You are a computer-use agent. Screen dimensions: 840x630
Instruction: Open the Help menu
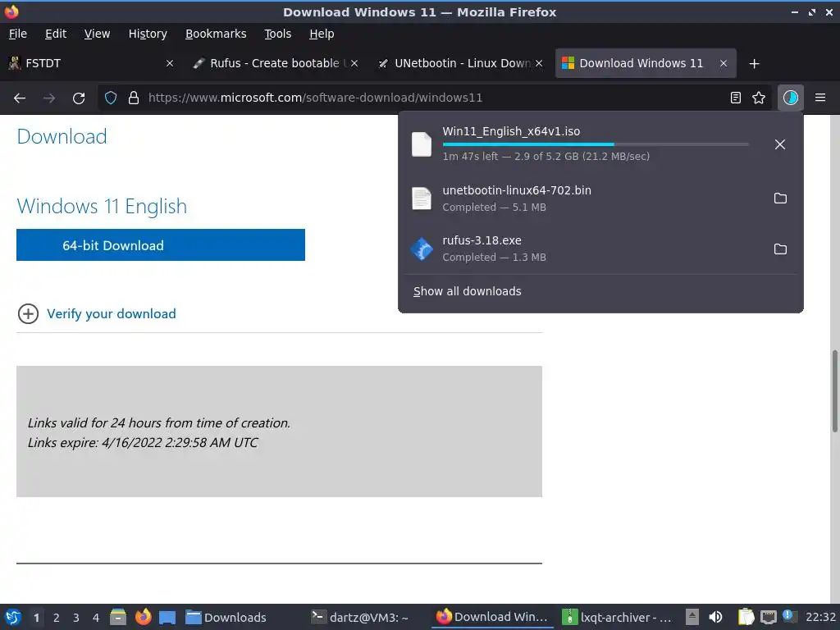322,34
